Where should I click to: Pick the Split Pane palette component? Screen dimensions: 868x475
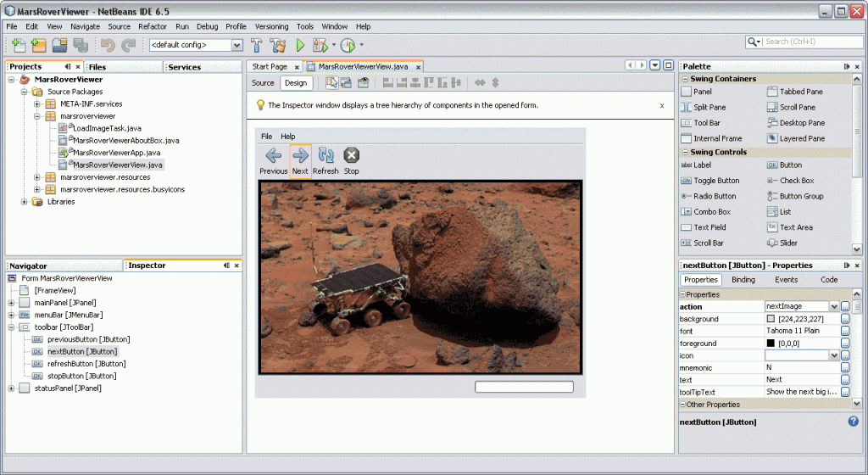[703, 107]
